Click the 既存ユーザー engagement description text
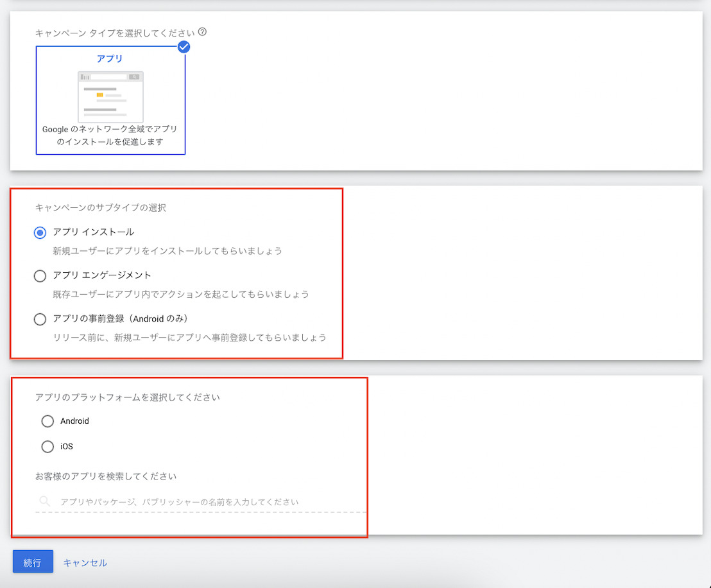This screenshot has width=711, height=588. click(x=180, y=294)
